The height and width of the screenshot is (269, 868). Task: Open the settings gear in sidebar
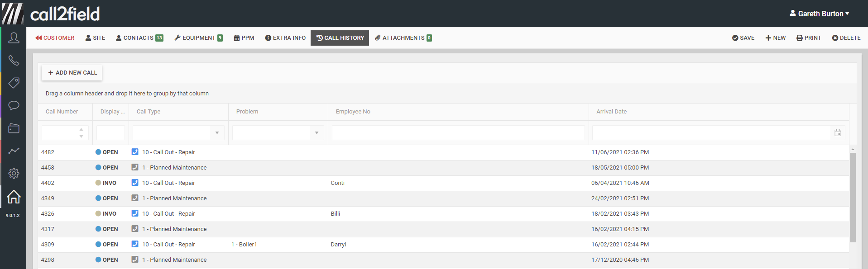point(14,173)
